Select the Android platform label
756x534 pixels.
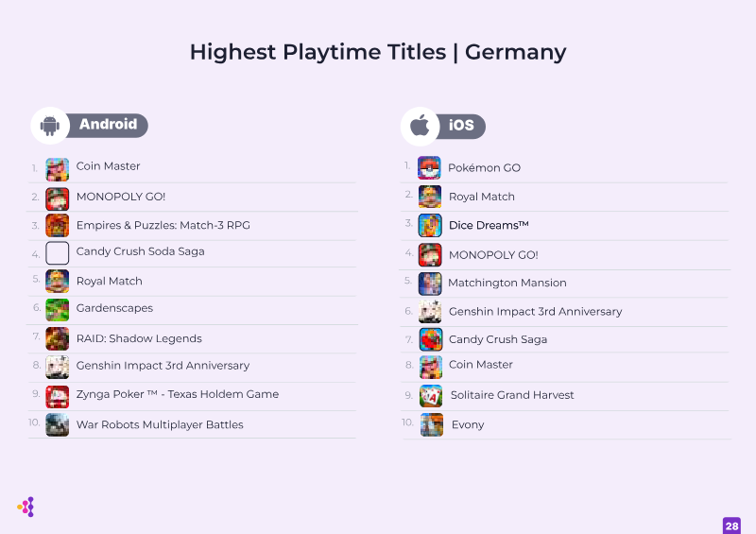pos(108,125)
